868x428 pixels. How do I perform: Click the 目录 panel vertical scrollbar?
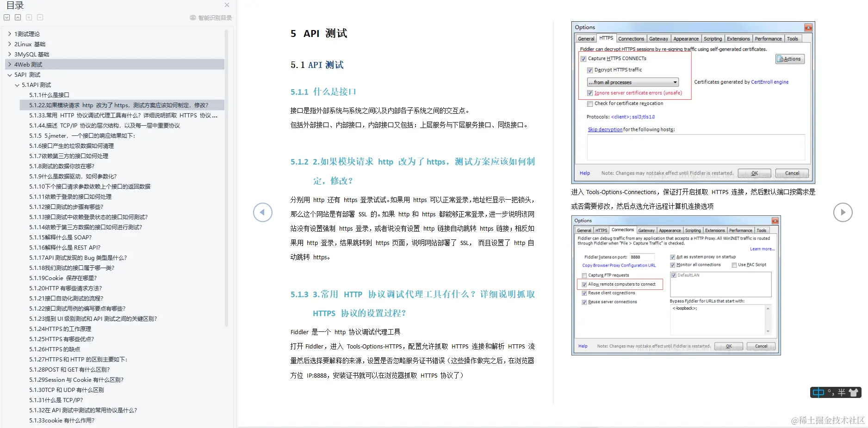(x=226, y=178)
